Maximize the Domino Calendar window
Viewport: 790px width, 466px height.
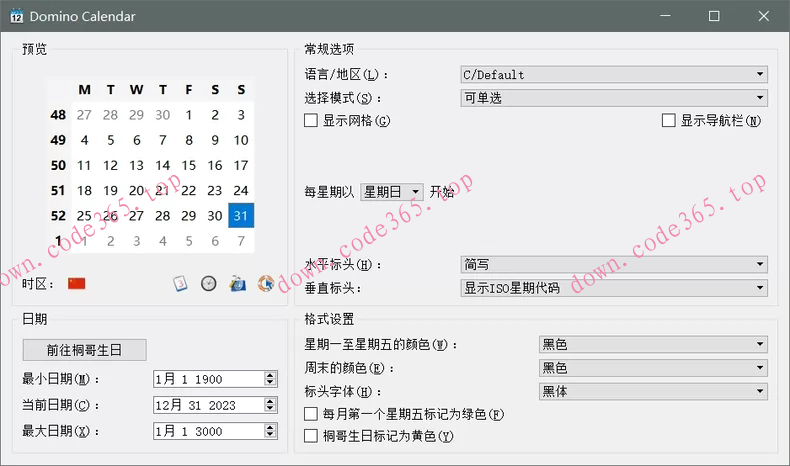tap(714, 16)
